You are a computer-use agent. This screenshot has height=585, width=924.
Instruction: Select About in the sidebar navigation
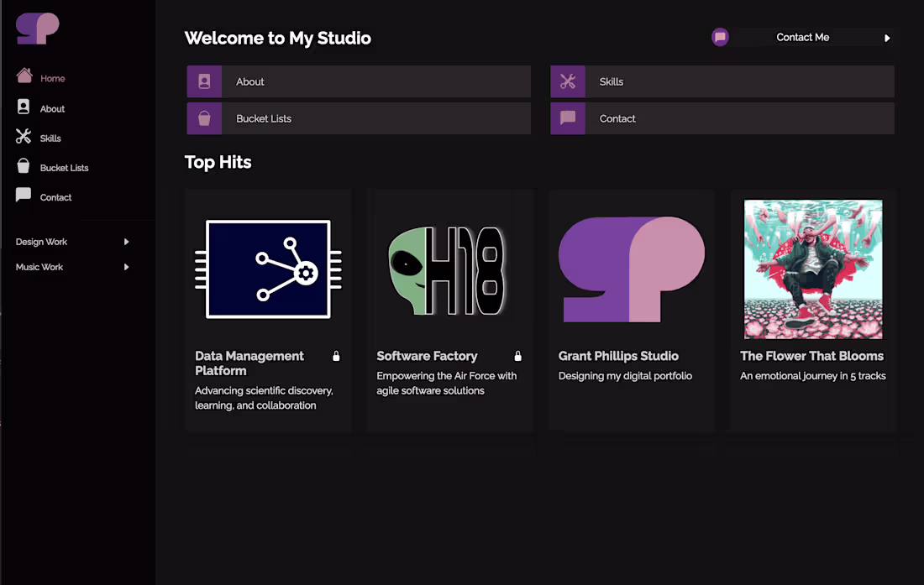click(x=50, y=107)
